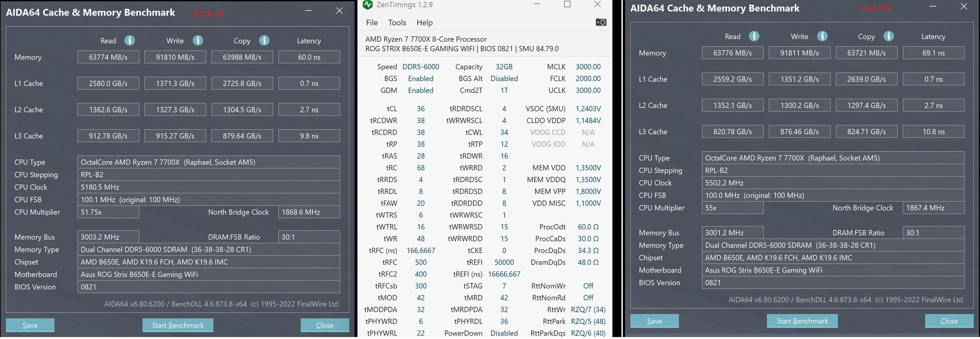The image size is (980, 339).
Task: Click Save in the left AIDA64 window
Action: (30, 325)
